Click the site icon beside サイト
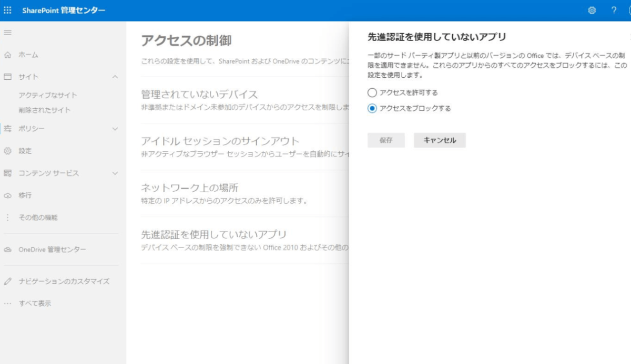 click(x=7, y=77)
